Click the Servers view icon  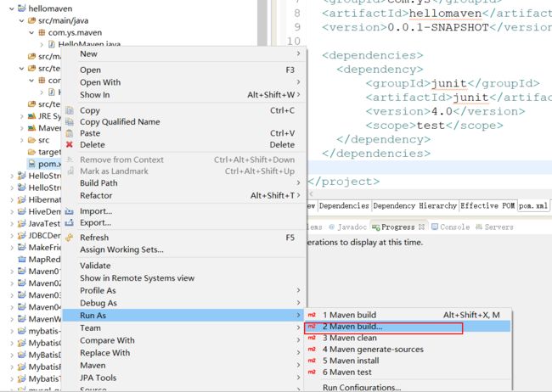click(x=479, y=227)
